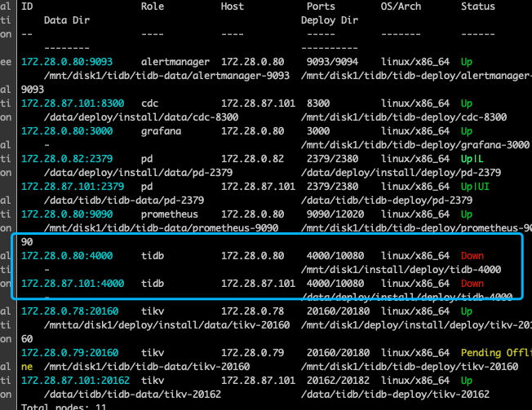The image size is (532, 410).
Task: Click the Pending Offline status text
Action: (496, 354)
